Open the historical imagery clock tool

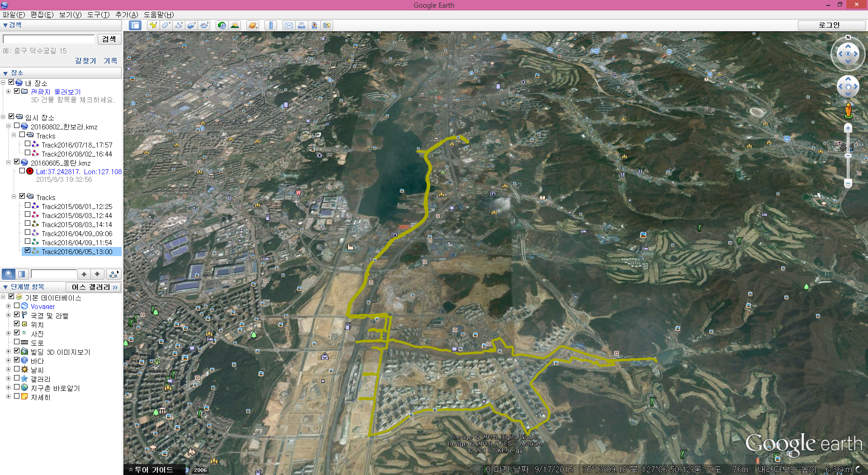pos(222,25)
